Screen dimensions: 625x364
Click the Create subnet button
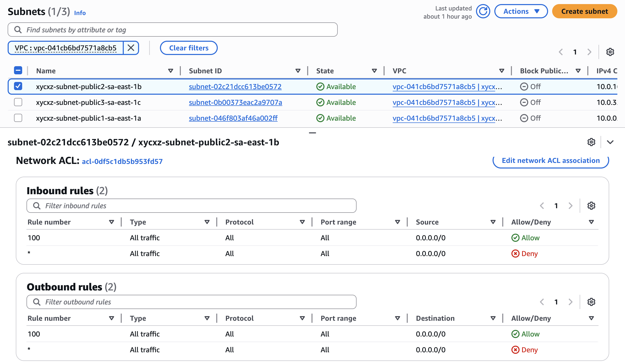pos(585,11)
